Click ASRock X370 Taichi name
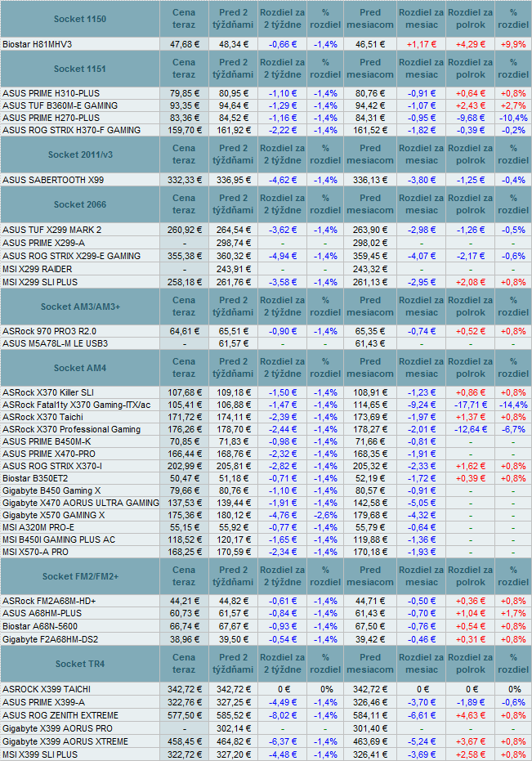This screenshot has width=532, height=761. click(42, 418)
